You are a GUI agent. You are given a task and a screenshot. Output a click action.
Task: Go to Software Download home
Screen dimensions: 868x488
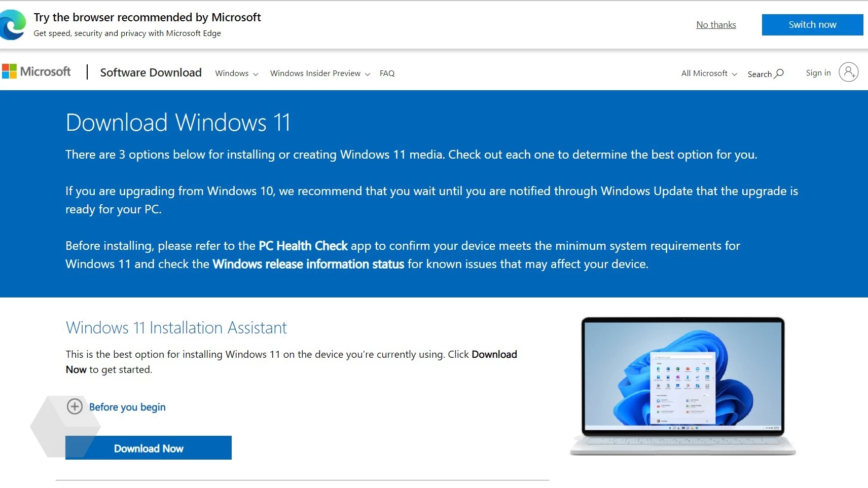[x=151, y=72]
